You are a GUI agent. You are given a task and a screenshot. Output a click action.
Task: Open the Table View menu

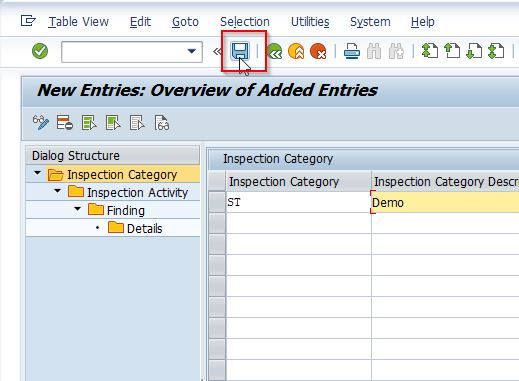79,22
